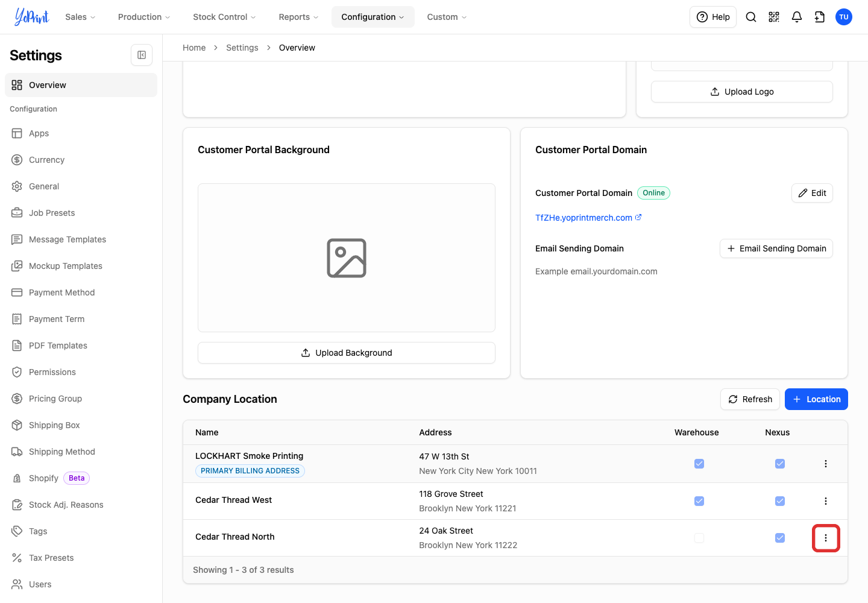Image resolution: width=868 pixels, height=603 pixels.
Task: Toggle Nexus checkbox for Cedar Thread West
Action: 780,501
